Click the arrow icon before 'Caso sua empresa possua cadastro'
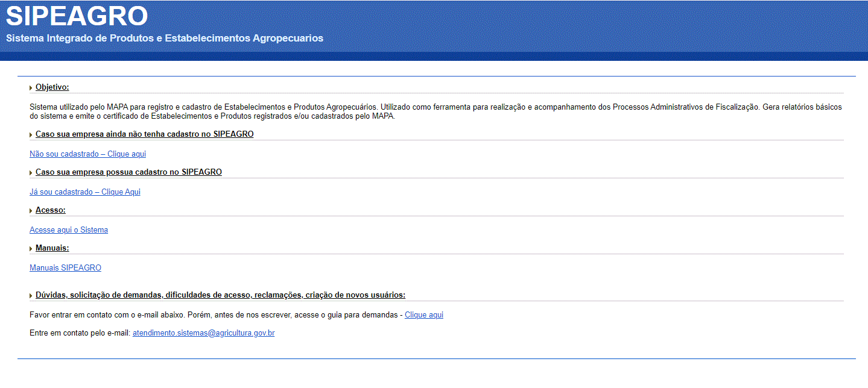Viewport: 868px width, 388px height. point(31,173)
